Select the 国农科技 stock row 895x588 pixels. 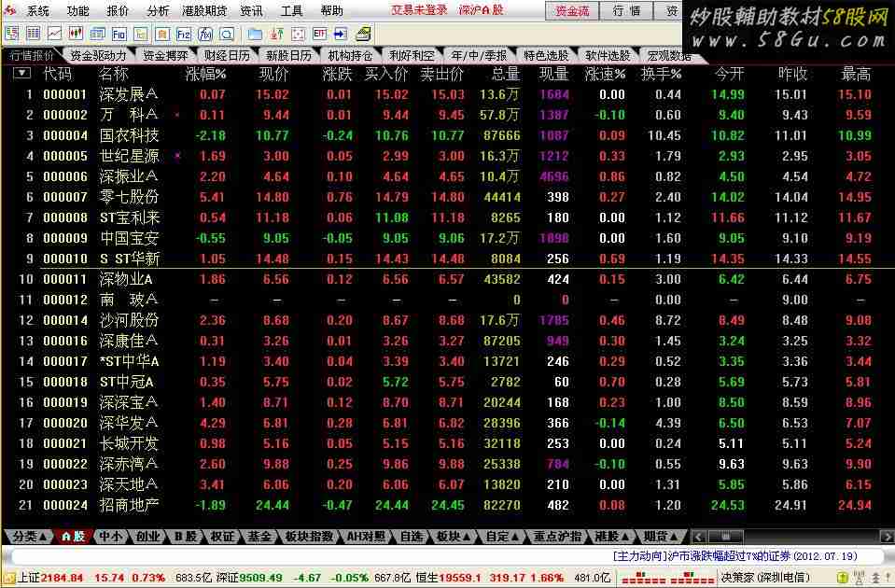[x=448, y=135]
